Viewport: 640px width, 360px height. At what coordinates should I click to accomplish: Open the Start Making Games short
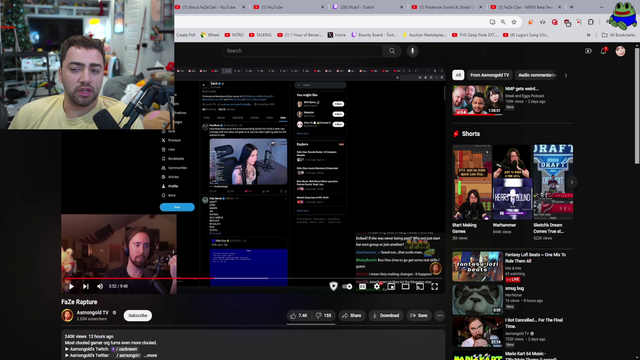(472, 182)
